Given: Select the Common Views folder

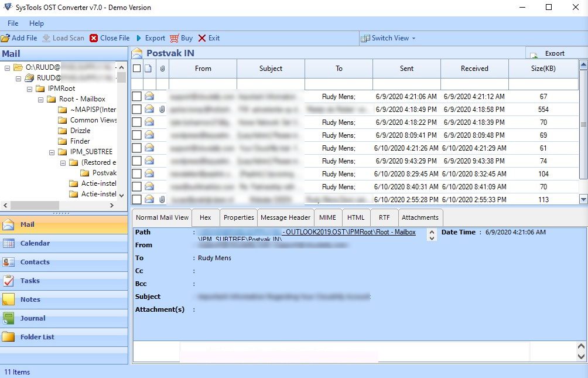Looking at the screenshot, I should coord(93,120).
